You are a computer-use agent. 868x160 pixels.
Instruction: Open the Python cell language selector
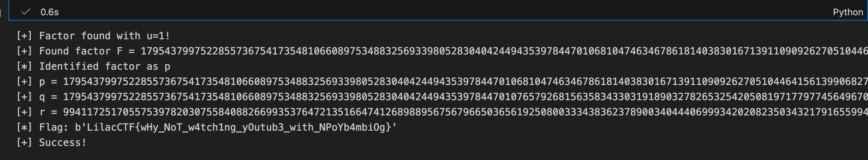coord(847,12)
